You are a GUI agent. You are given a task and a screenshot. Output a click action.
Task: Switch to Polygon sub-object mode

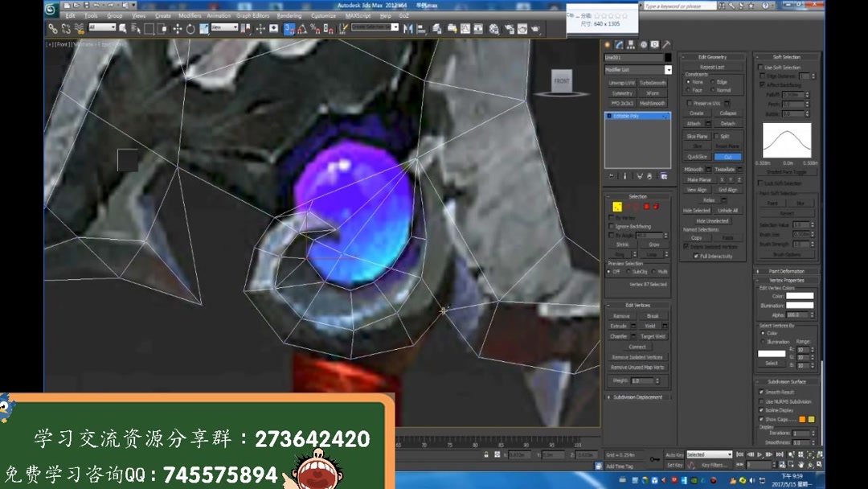(646, 206)
